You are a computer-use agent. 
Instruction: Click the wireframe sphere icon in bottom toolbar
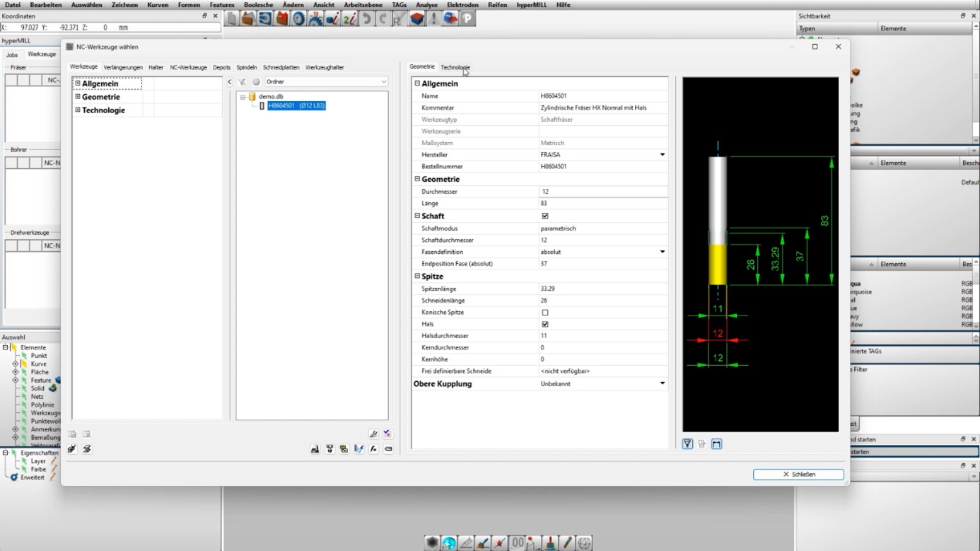point(584,543)
